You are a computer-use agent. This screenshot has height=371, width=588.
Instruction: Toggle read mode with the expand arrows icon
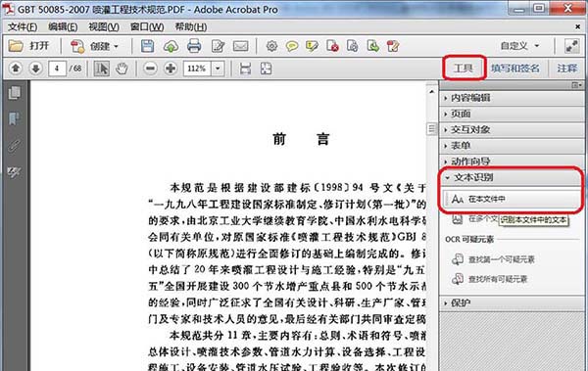tap(572, 46)
